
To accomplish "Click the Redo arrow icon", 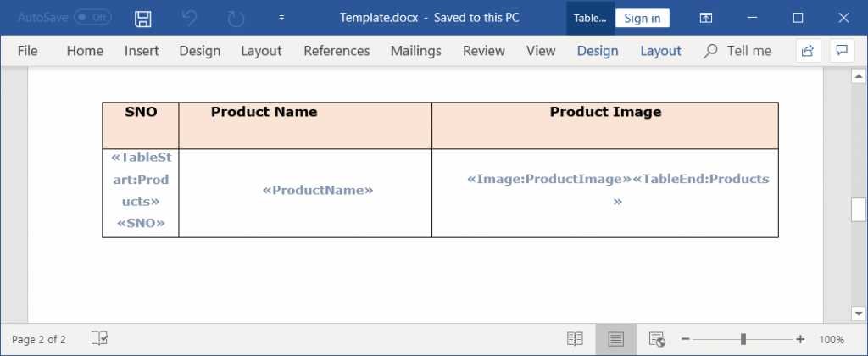I will coord(236,18).
